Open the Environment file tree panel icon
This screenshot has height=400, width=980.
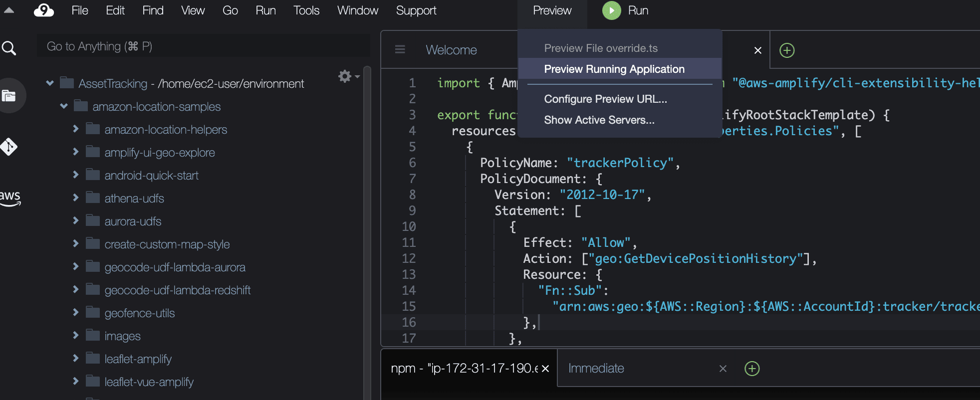tap(9, 95)
